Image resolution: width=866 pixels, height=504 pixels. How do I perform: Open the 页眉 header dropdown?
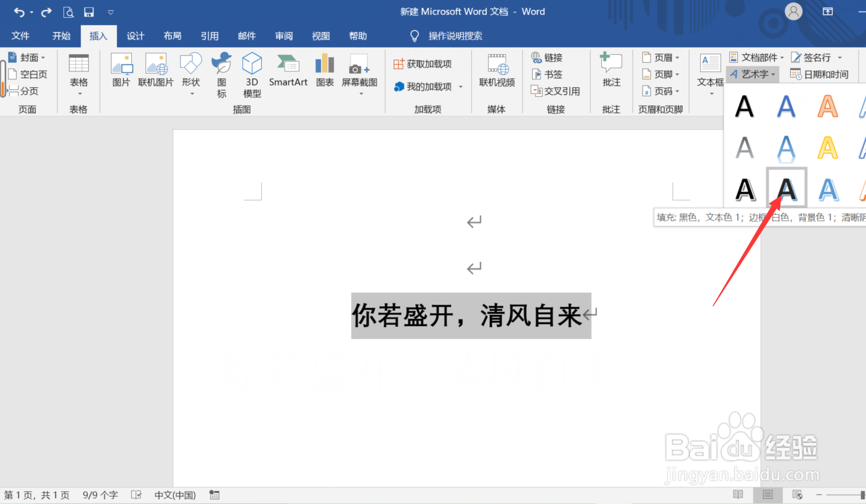pyautogui.click(x=661, y=57)
